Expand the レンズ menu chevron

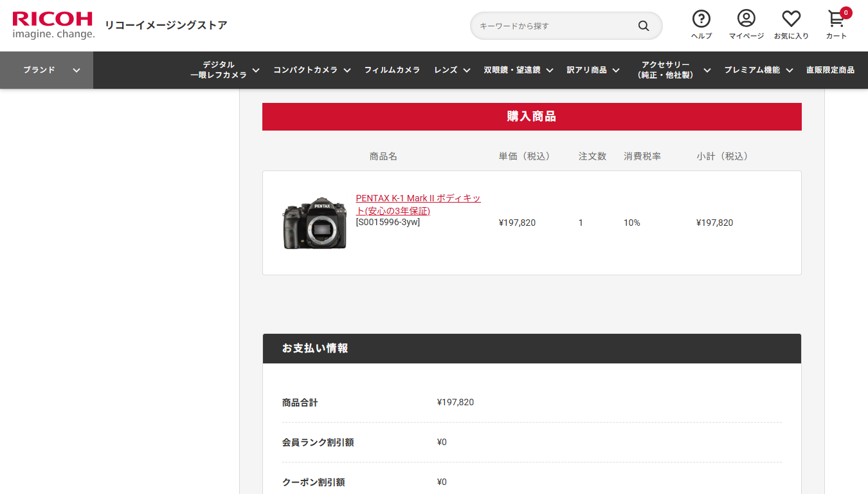(467, 70)
